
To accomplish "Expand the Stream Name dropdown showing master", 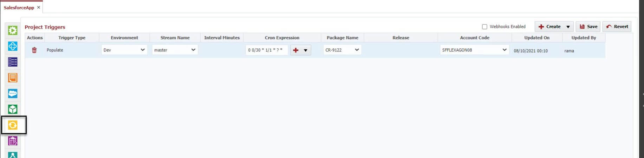I will (x=175, y=50).
